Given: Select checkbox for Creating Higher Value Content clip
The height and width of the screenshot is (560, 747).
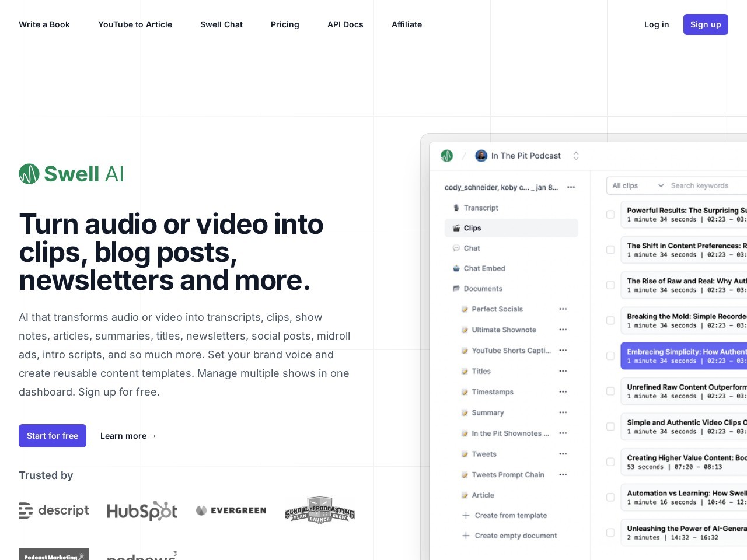Looking at the screenshot, I should pos(610,462).
